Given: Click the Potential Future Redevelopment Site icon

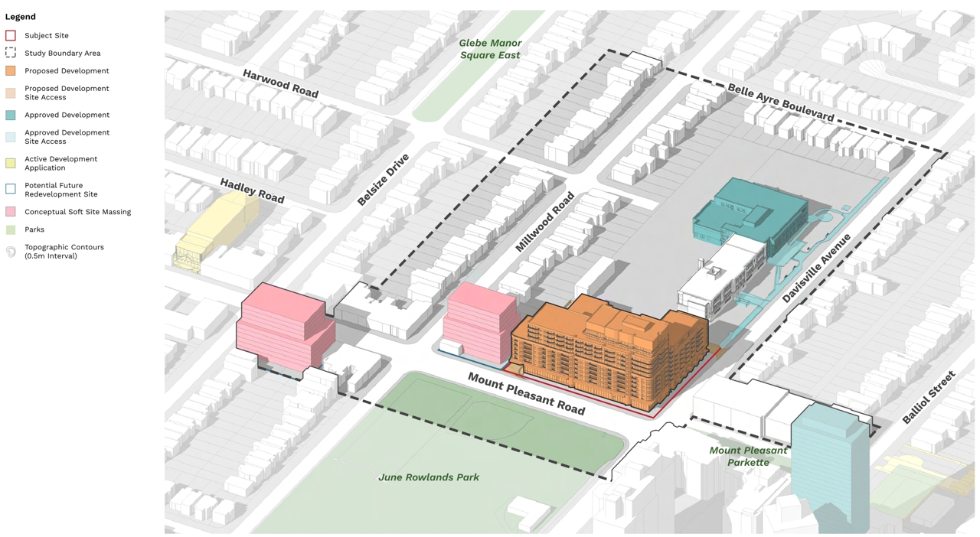Looking at the screenshot, I should point(11,190).
